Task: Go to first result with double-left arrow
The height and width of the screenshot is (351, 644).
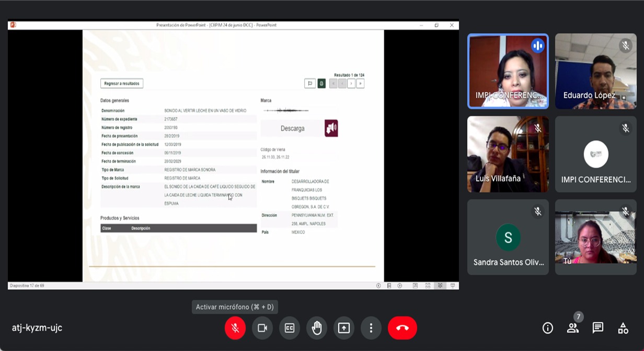Action: click(x=333, y=84)
